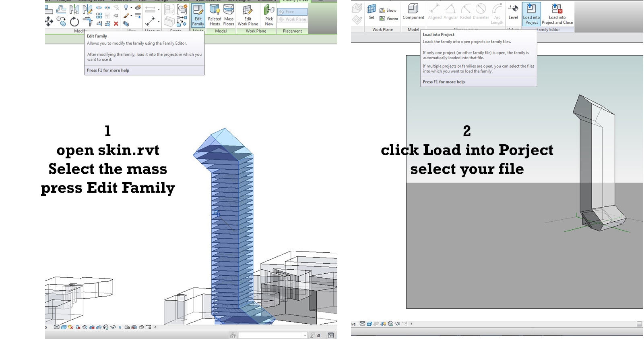Click the filter icon in status bar
The height and width of the screenshot is (339, 644).
(x=313, y=335)
